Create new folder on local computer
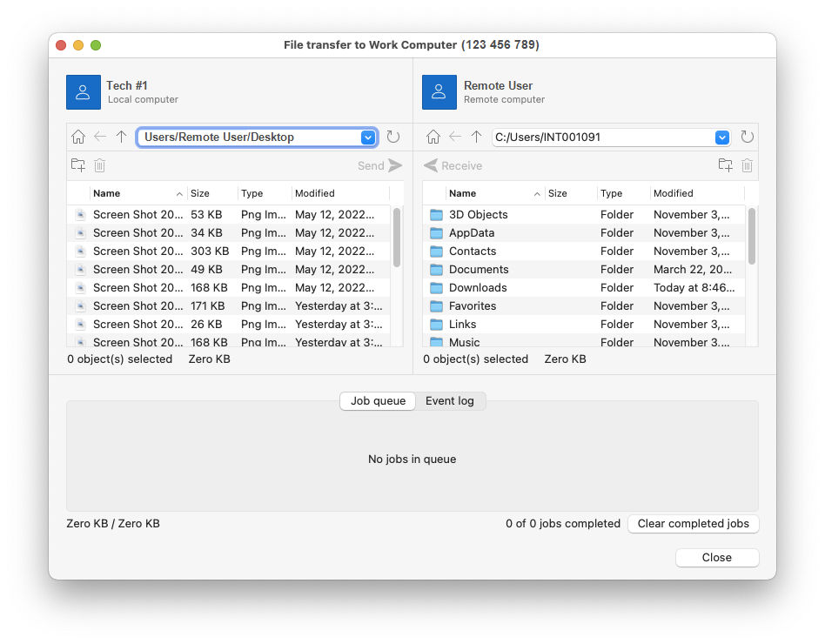The height and width of the screenshot is (644, 825). pos(77,165)
